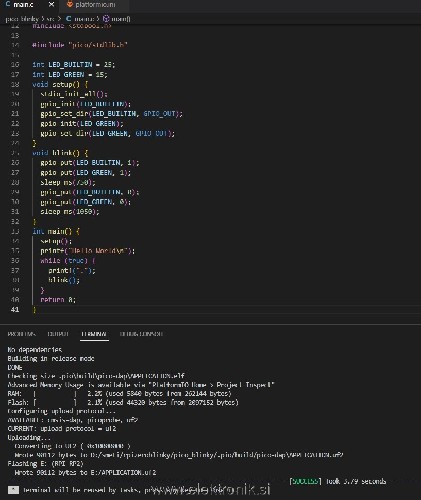Click line number 33 in gutter
This screenshot has height=500, width=421.
pos(15,231)
